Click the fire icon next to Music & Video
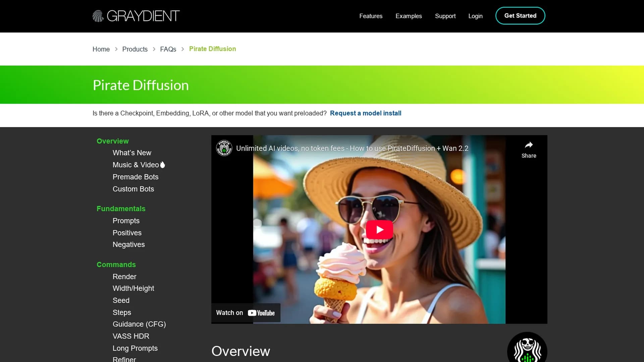Image resolution: width=644 pixels, height=362 pixels. coord(163,165)
